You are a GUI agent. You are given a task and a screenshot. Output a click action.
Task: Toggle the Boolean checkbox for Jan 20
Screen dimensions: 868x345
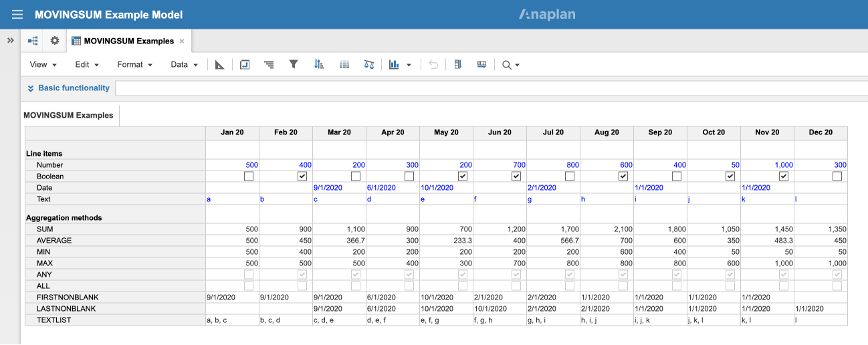tap(249, 177)
